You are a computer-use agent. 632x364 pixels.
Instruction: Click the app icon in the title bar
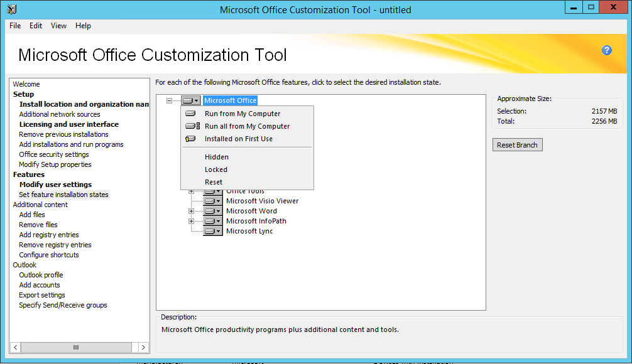tap(11, 9)
